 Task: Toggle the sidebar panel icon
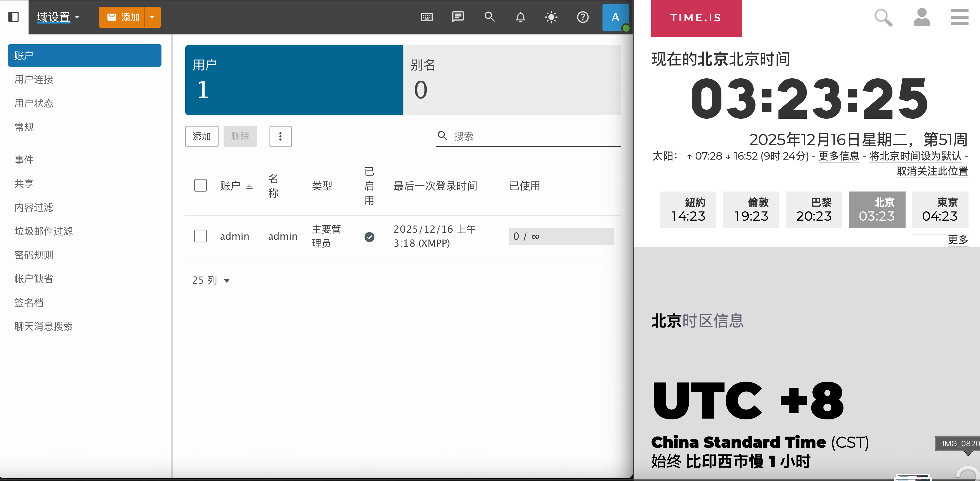[14, 17]
